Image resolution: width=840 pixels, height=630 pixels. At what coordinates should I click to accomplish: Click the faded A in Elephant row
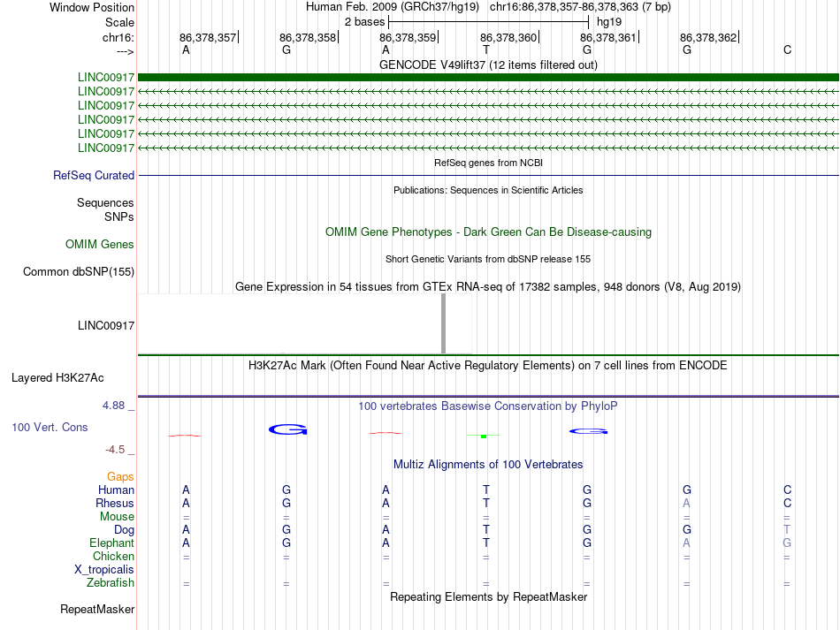click(687, 543)
